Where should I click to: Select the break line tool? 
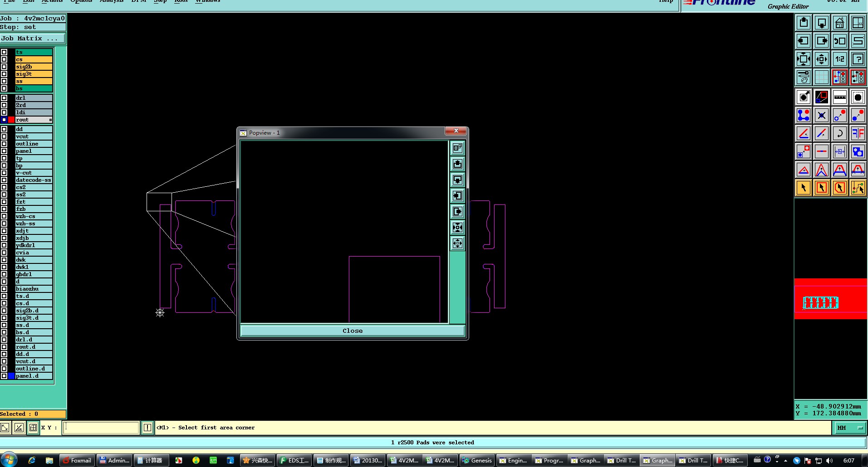pos(822,151)
